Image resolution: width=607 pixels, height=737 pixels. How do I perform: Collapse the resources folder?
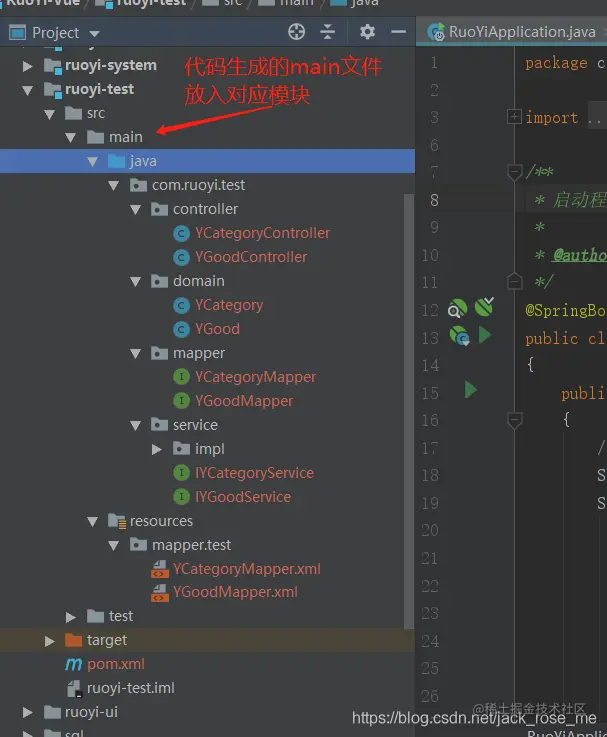[93, 521]
